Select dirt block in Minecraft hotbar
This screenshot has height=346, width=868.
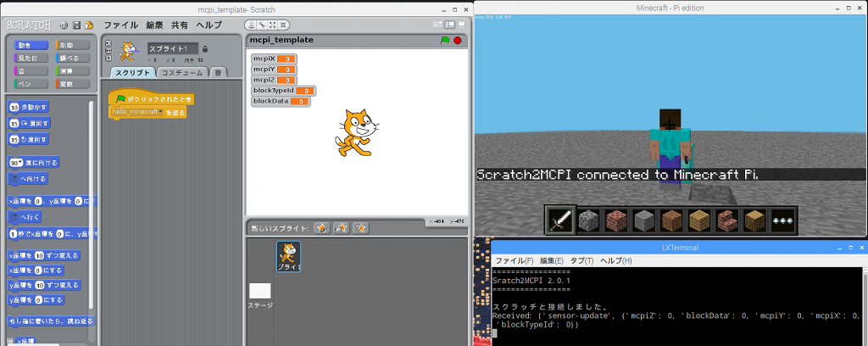(x=671, y=220)
